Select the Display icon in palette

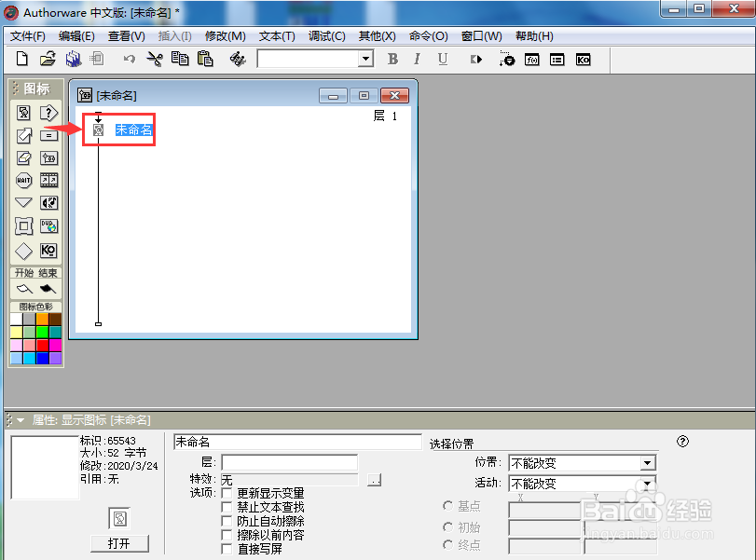(x=23, y=113)
